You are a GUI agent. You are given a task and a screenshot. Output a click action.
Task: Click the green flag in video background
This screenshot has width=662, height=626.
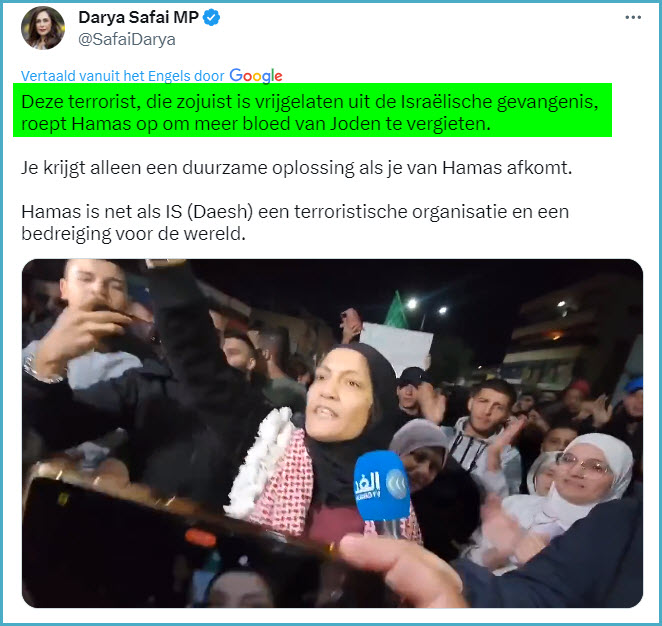pyautogui.click(x=395, y=310)
